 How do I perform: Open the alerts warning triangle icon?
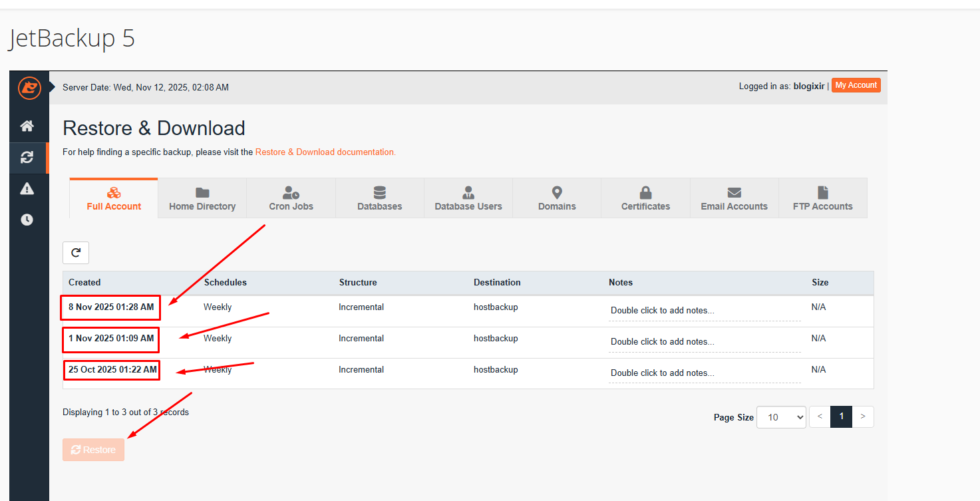click(27, 189)
